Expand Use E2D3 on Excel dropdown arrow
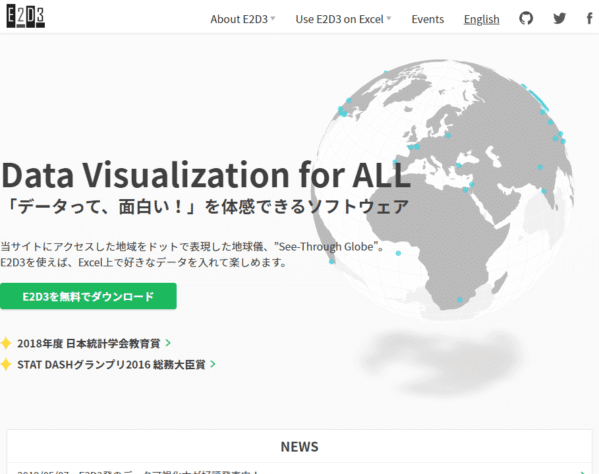The width and height of the screenshot is (599, 474). 389,18
